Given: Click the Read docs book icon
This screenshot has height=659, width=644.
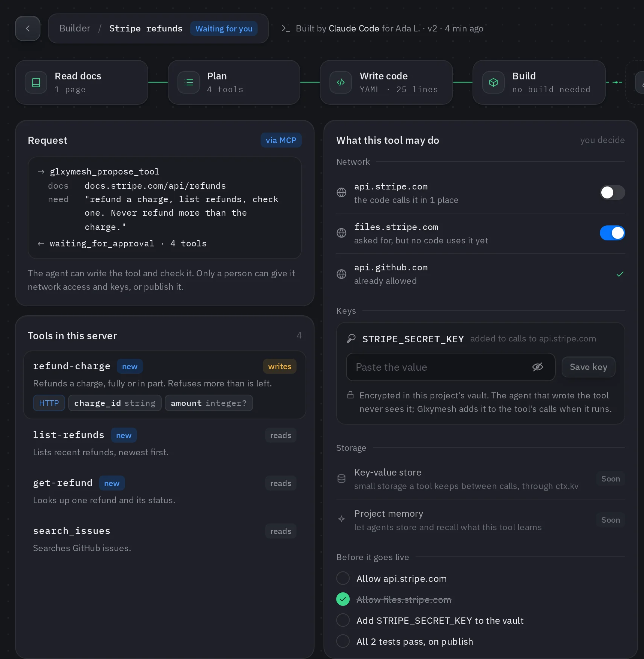Looking at the screenshot, I should [36, 82].
